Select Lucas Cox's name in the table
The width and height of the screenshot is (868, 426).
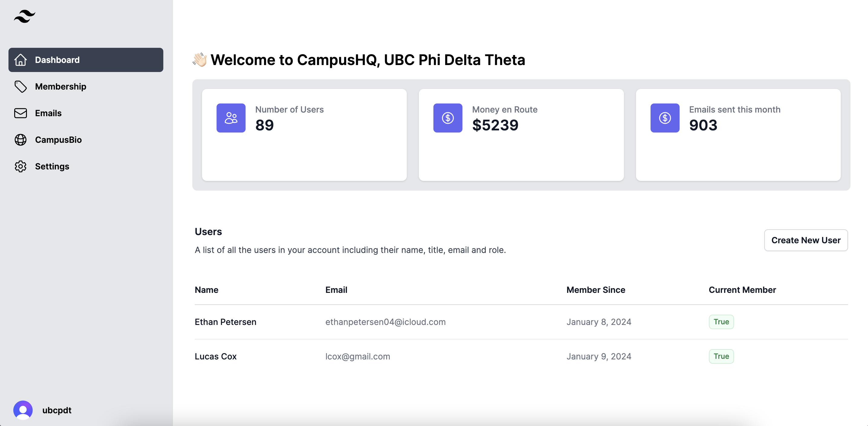(x=216, y=356)
